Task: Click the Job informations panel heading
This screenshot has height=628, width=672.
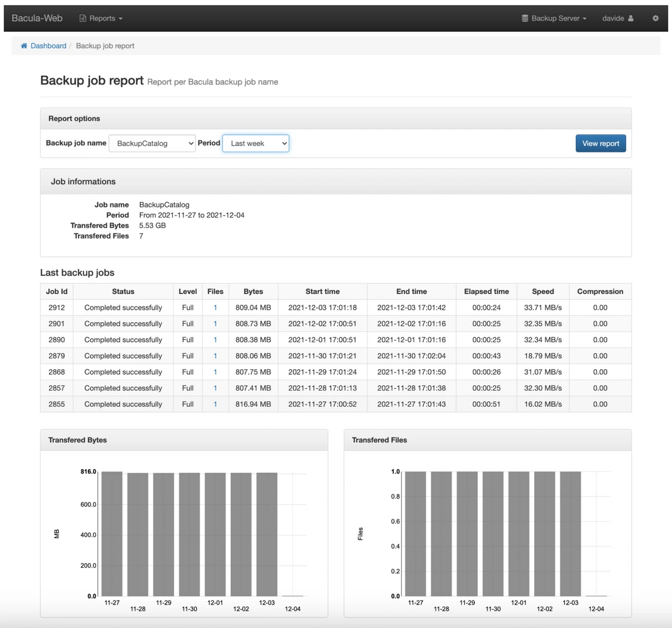Action: click(336, 182)
